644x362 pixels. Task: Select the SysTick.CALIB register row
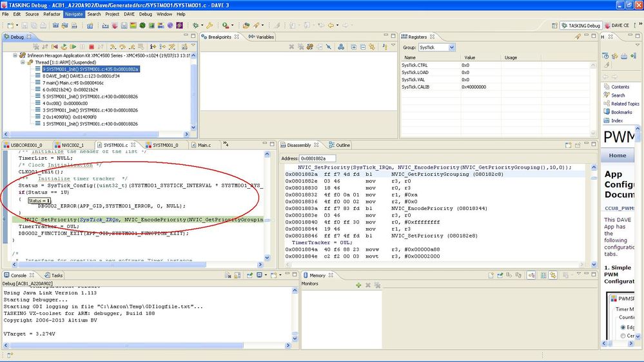(x=495, y=87)
